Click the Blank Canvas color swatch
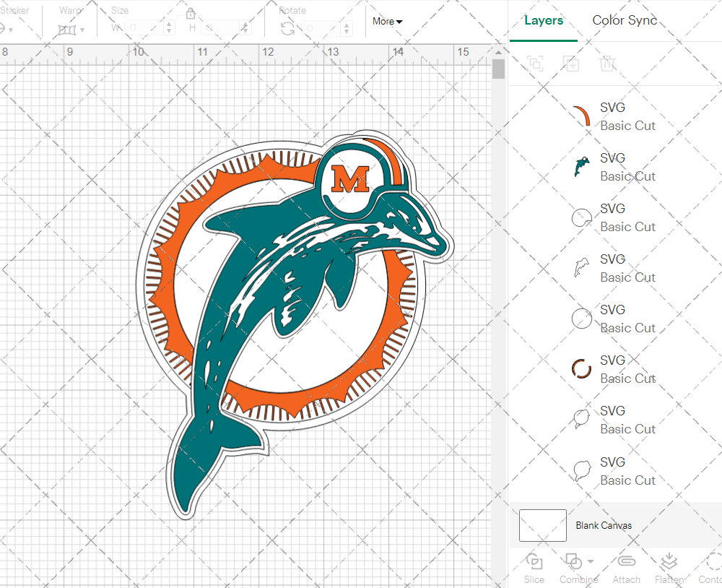722x588 pixels. tap(543, 525)
